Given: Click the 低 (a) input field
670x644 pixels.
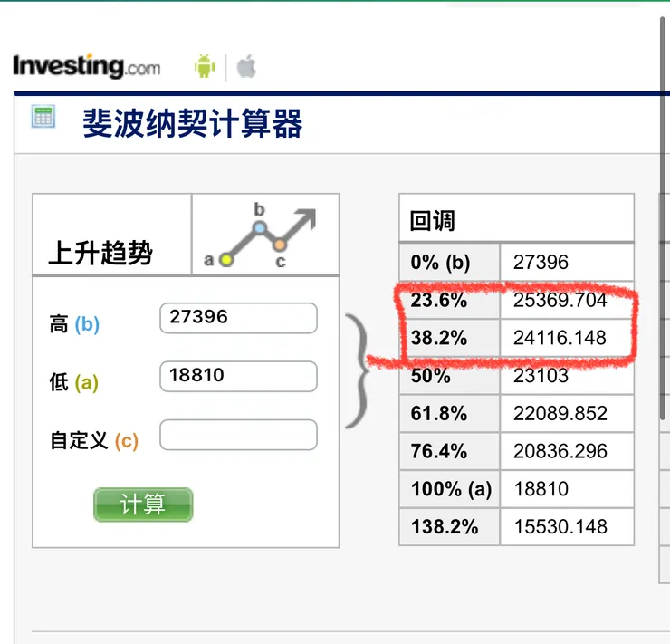Looking at the screenshot, I should click(x=238, y=376).
